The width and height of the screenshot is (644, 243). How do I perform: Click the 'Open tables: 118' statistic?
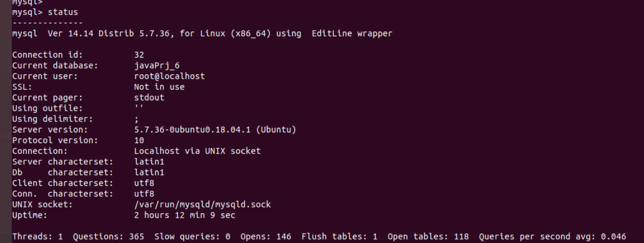point(428,237)
